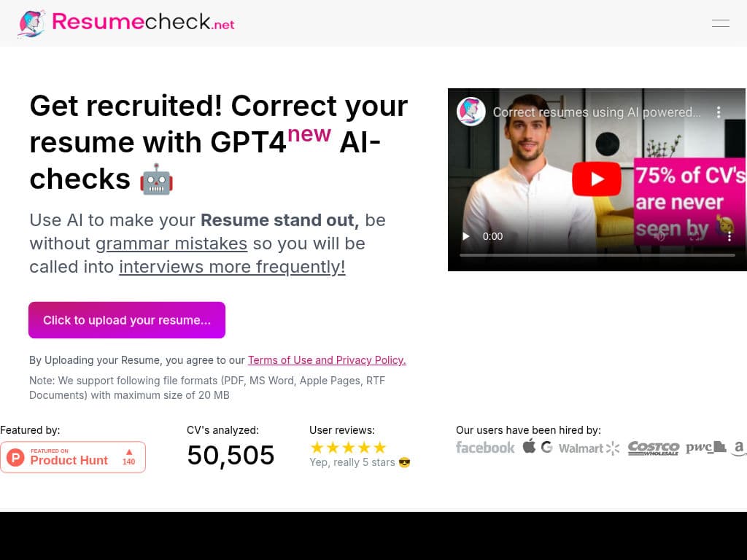This screenshot has width=747, height=560.
Task: Click the Walmart logo
Action: tap(589, 448)
